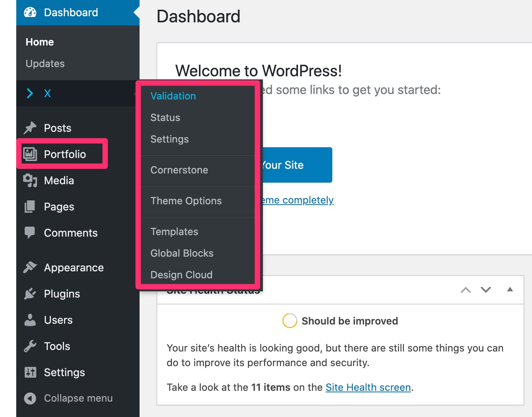Screen dimensions: 532x417
Task: Collapse the admin sidebar menu
Action: tap(69, 398)
